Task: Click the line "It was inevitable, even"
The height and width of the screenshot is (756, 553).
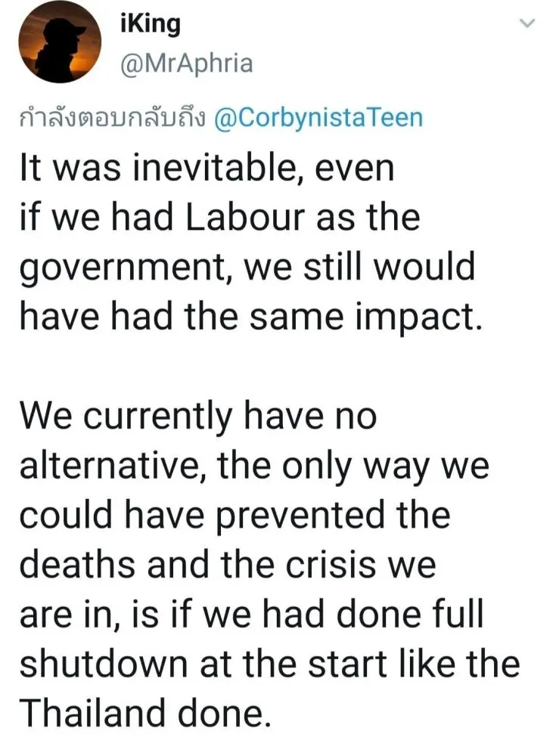Action: tap(207, 169)
